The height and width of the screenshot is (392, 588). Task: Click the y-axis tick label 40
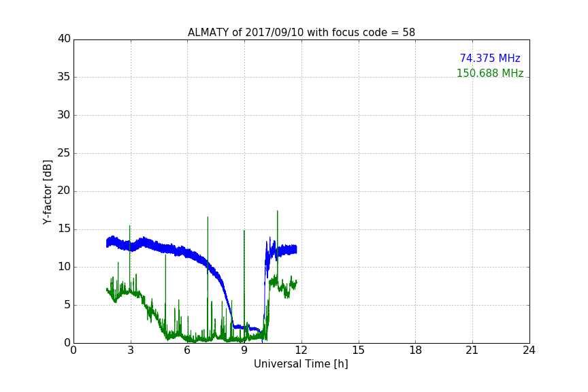(x=64, y=39)
